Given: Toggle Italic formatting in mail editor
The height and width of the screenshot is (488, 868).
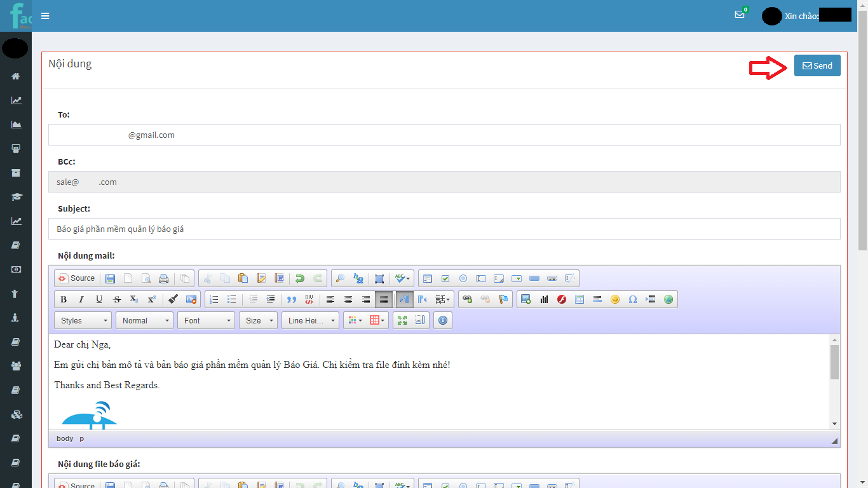Looking at the screenshot, I should [81, 299].
